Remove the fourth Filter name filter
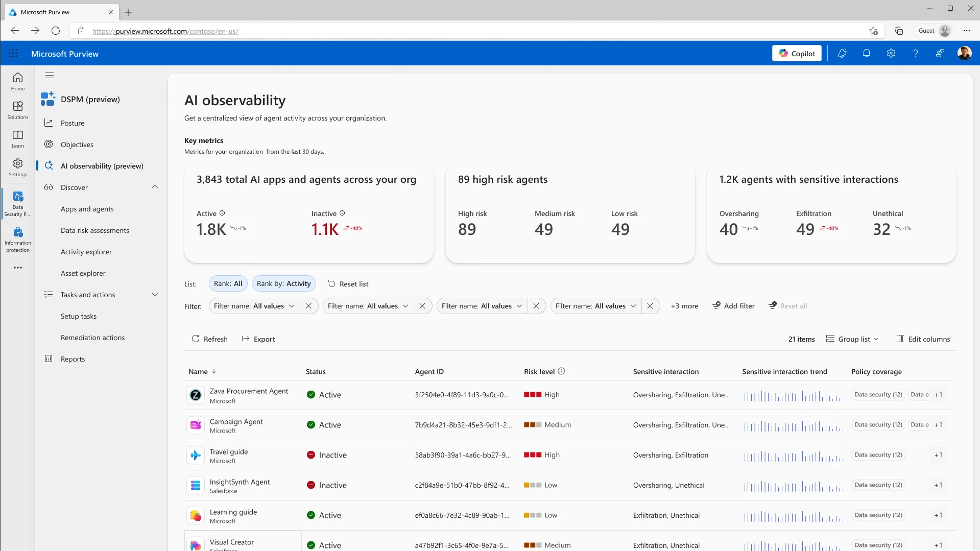Screen dimensions: 980x551 click(650, 306)
